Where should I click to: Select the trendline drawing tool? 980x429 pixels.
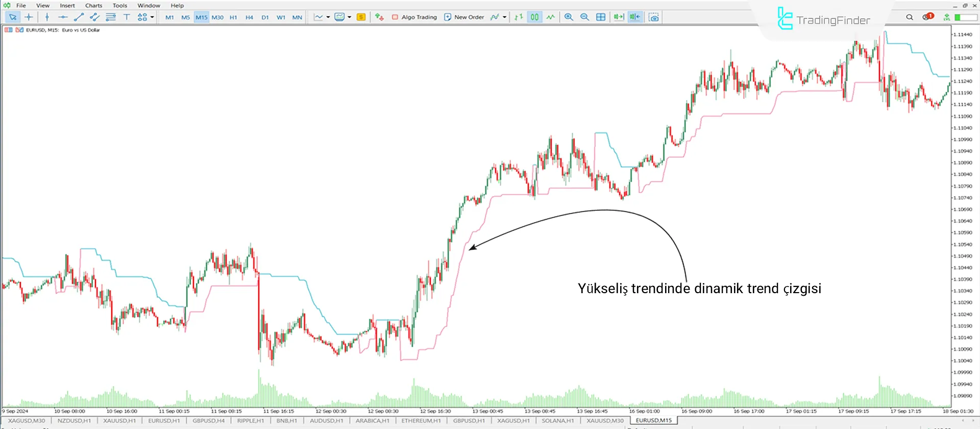(79, 17)
